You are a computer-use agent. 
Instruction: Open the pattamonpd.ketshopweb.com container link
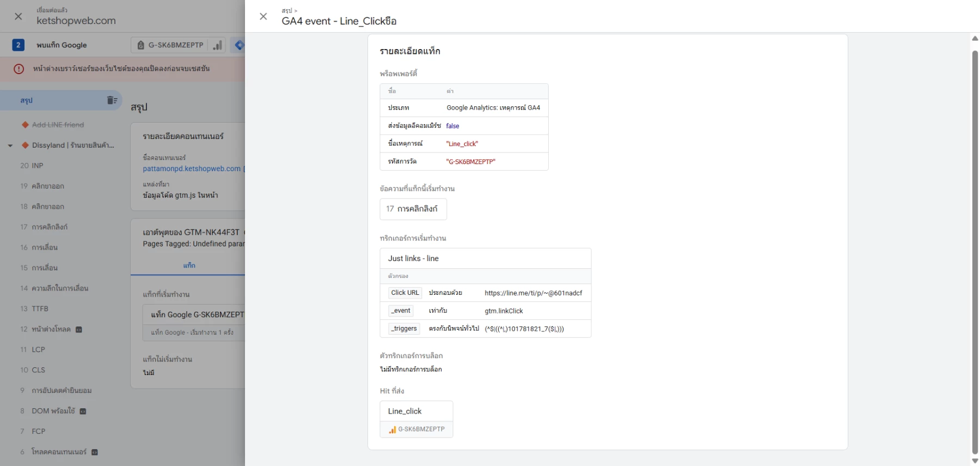pos(192,169)
